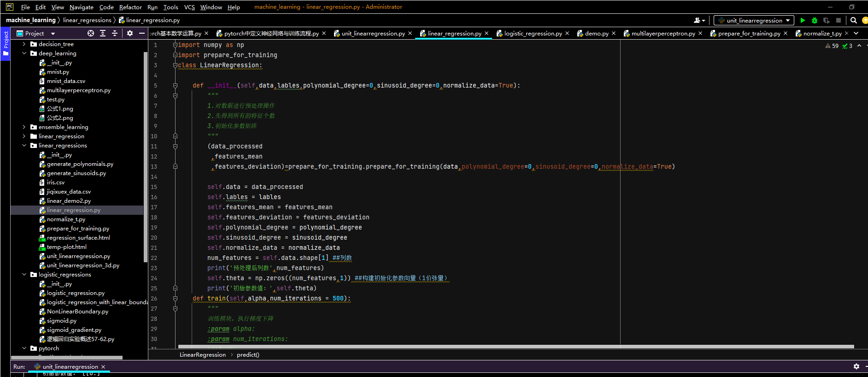The height and width of the screenshot is (377, 868).
Task: Click linear_regressions breadcrumb in navigation bar
Action: (x=87, y=20)
